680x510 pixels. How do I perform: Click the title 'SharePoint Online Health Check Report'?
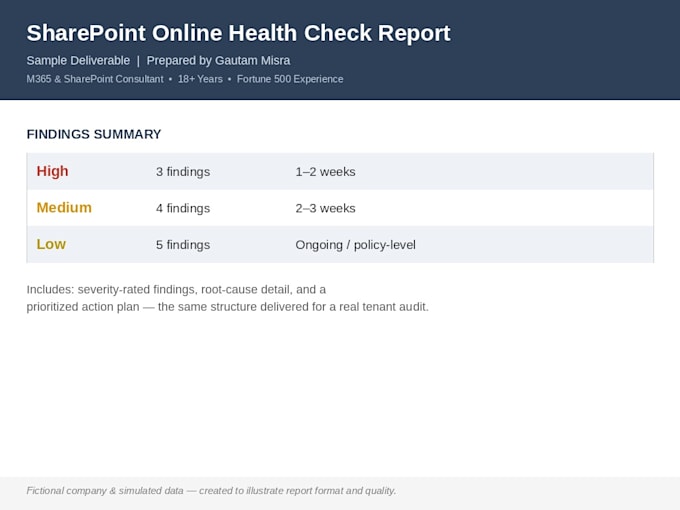[238, 33]
